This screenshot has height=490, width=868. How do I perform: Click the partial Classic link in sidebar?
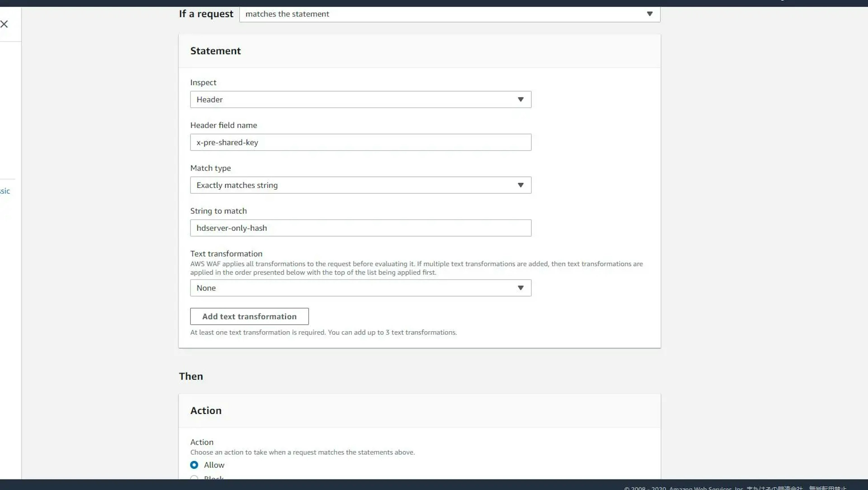point(5,191)
